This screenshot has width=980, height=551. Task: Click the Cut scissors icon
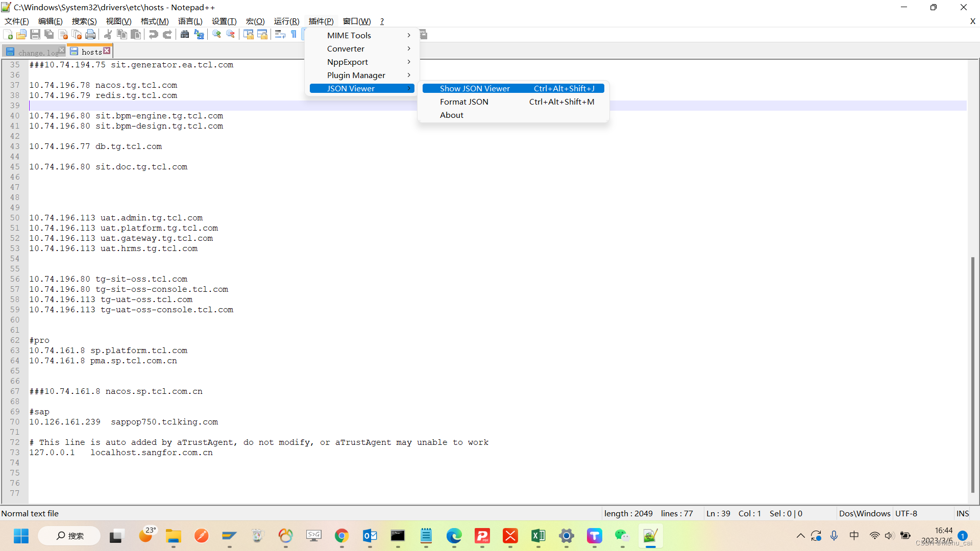(108, 35)
